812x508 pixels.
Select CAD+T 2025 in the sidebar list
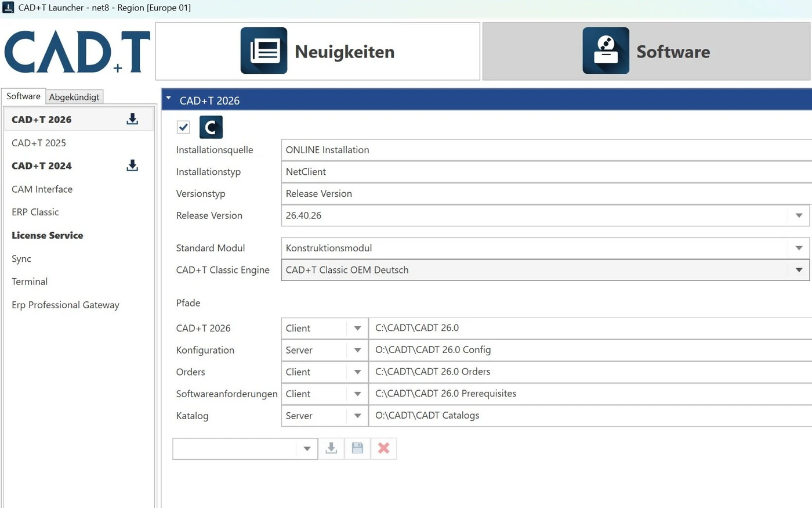78,143
